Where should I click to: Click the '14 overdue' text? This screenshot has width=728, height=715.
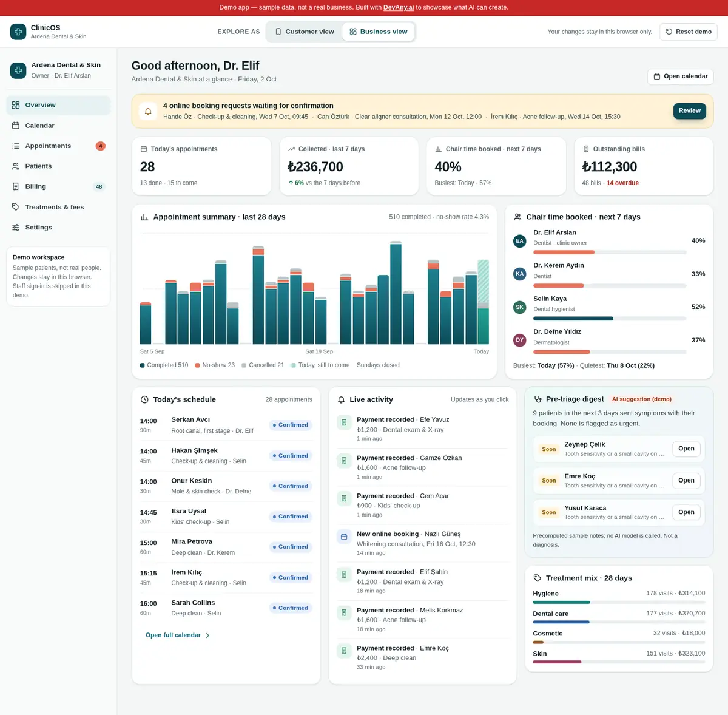click(622, 183)
